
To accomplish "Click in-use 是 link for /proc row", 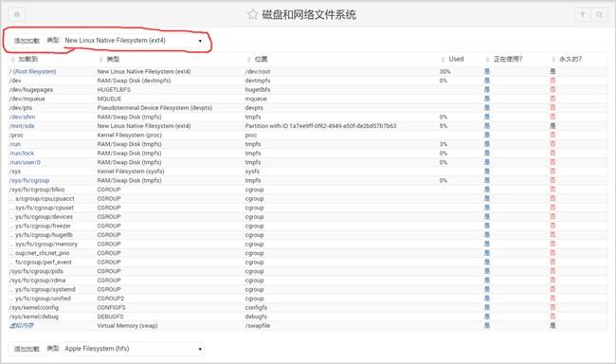I will pyautogui.click(x=487, y=135).
